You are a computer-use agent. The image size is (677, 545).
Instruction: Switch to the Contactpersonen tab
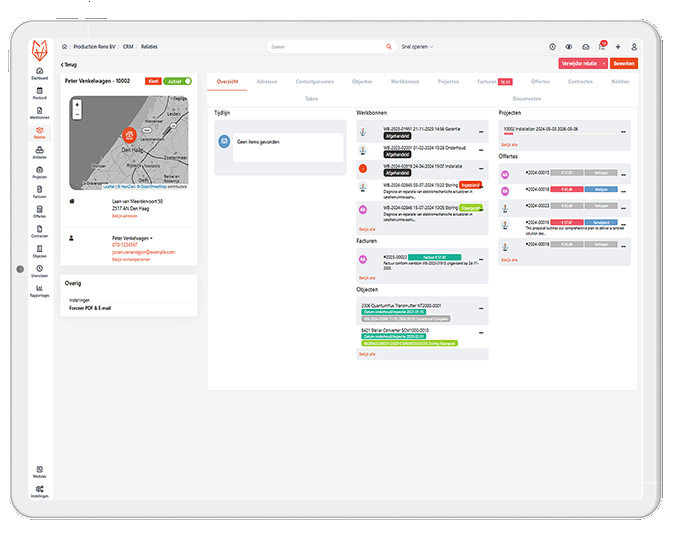pyautogui.click(x=314, y=81)
